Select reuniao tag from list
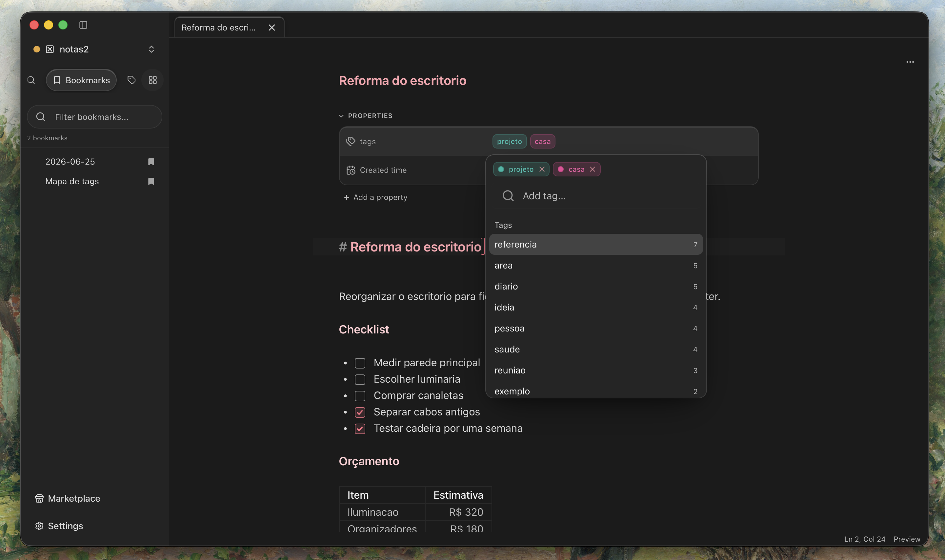945x560 pixels. [595, 370]
